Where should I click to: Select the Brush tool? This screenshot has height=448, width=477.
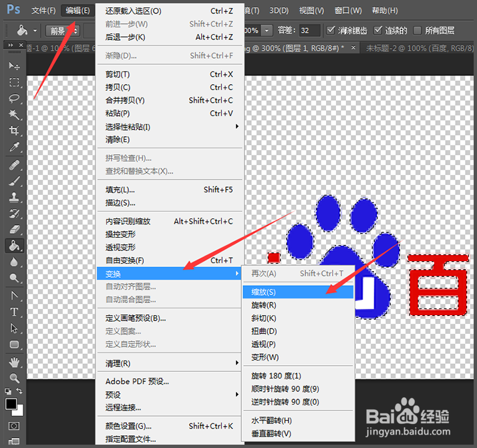point(14,181)
